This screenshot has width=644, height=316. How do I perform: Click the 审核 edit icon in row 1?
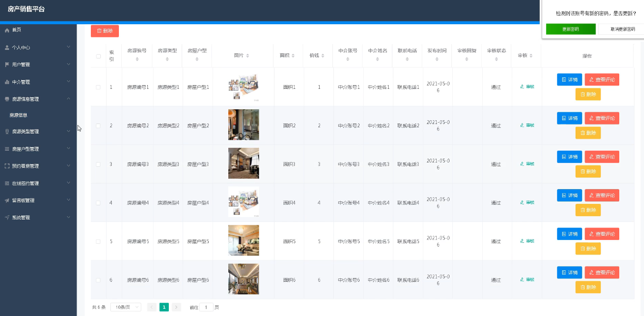coord(522,86)
